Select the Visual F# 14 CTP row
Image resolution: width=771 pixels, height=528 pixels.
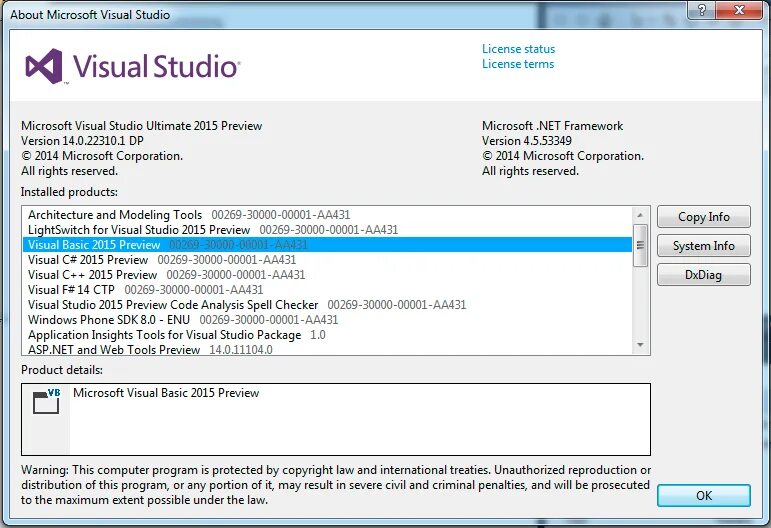[x=327, y=290]
